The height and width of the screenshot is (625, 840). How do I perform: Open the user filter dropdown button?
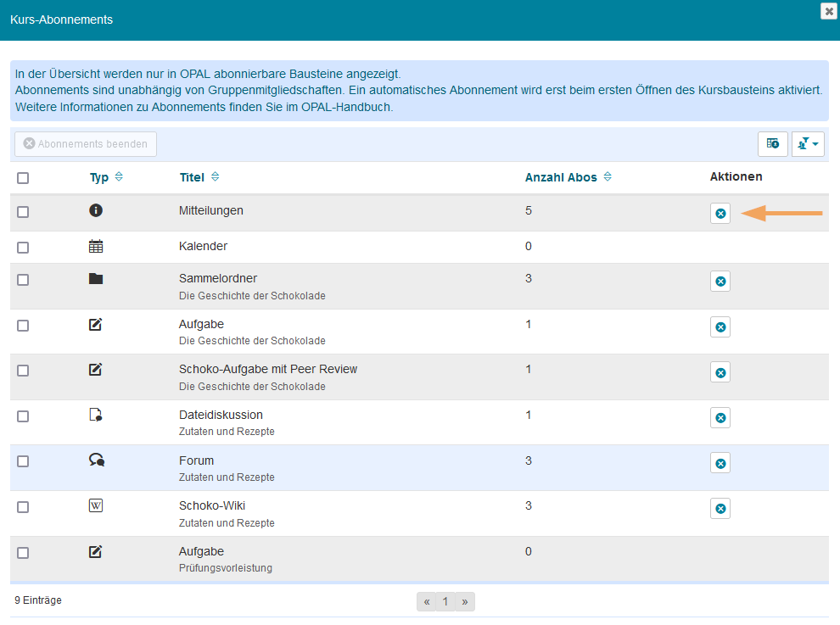(808, 144)
